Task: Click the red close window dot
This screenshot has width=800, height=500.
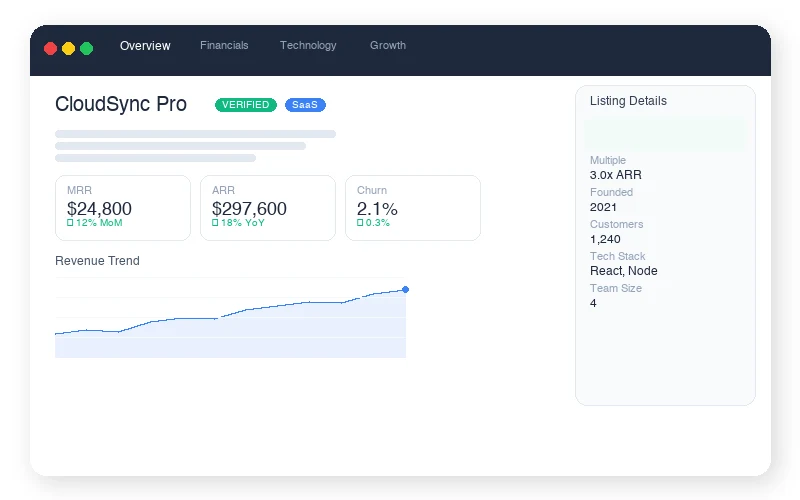Action: (x=51, y=48)
